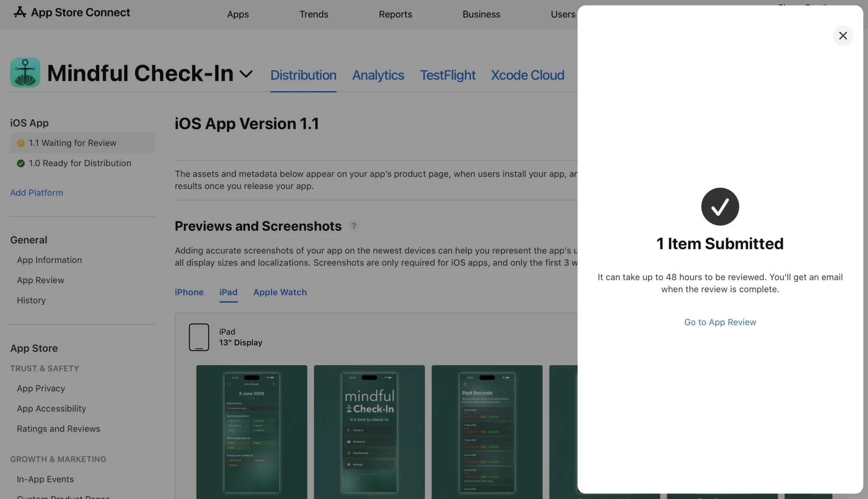Select the Apple Watch screenshots tab
Image resolution: width=868 pixels, height=499 pixels.
click(280, 292)
